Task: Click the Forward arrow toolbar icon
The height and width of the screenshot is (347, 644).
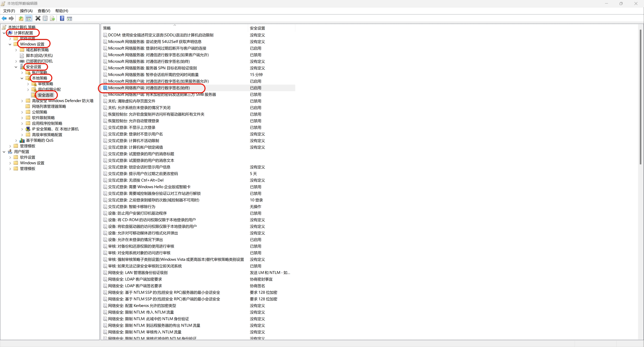Action: pyautogui.click(x=11, y=18)
